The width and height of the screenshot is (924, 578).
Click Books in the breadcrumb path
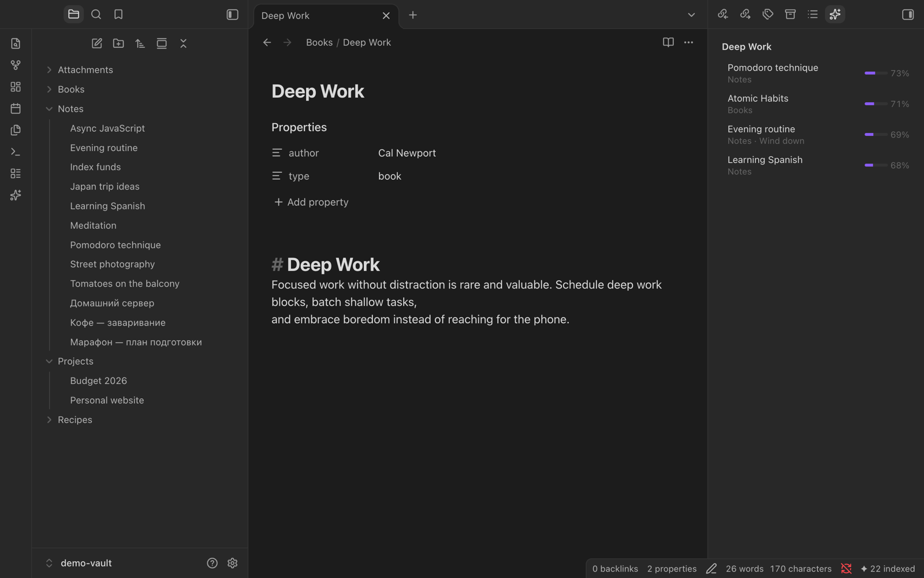[319, 42]
